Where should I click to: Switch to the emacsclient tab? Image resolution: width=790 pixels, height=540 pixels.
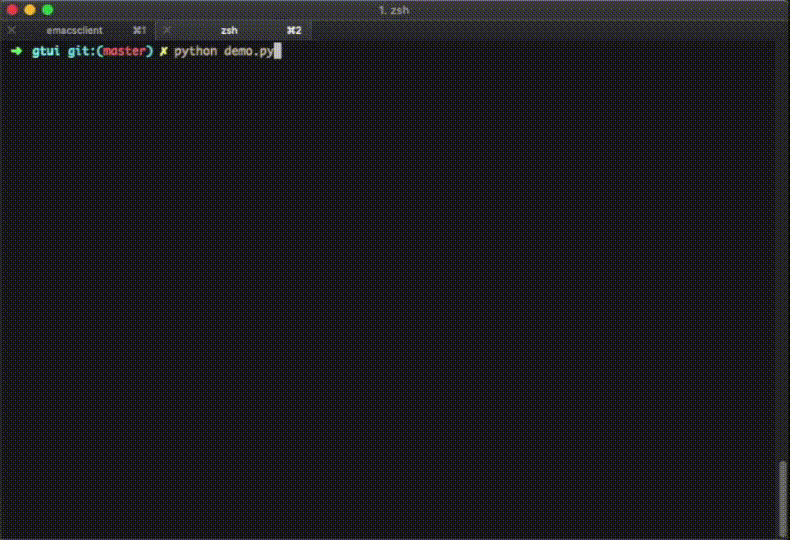[x=78, y=30]
